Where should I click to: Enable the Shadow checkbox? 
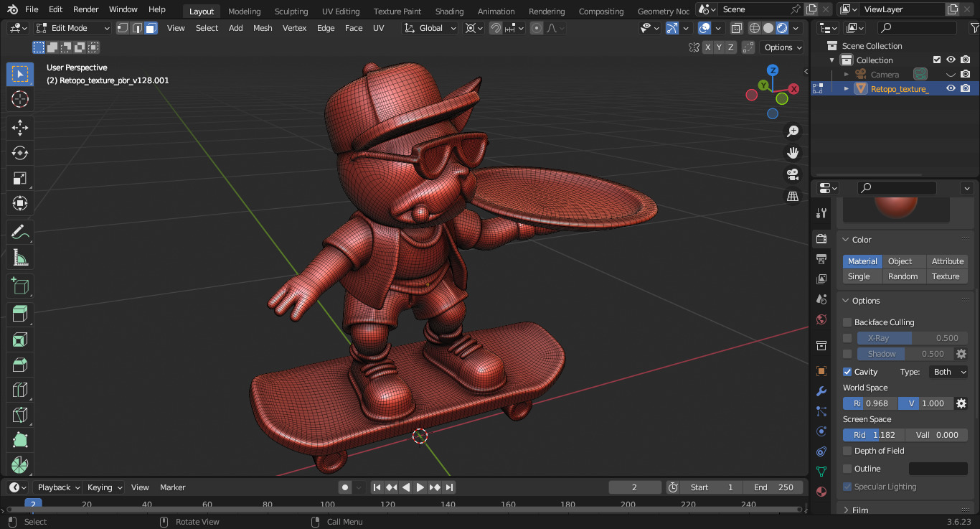coord(847,354)
